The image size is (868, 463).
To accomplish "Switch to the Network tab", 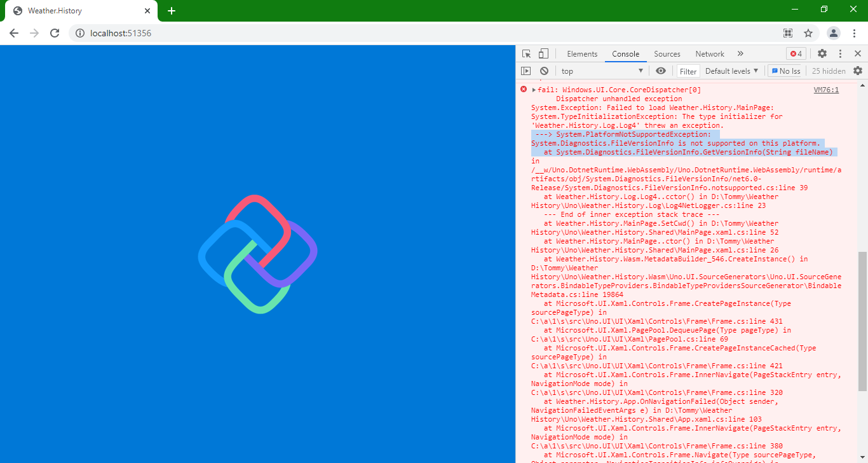I will click(710, 53).
